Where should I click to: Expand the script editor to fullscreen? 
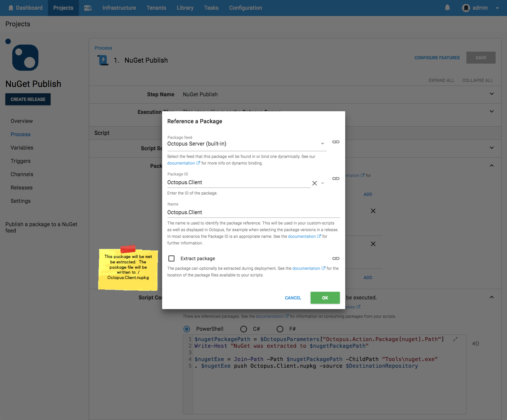coord(455,339)
